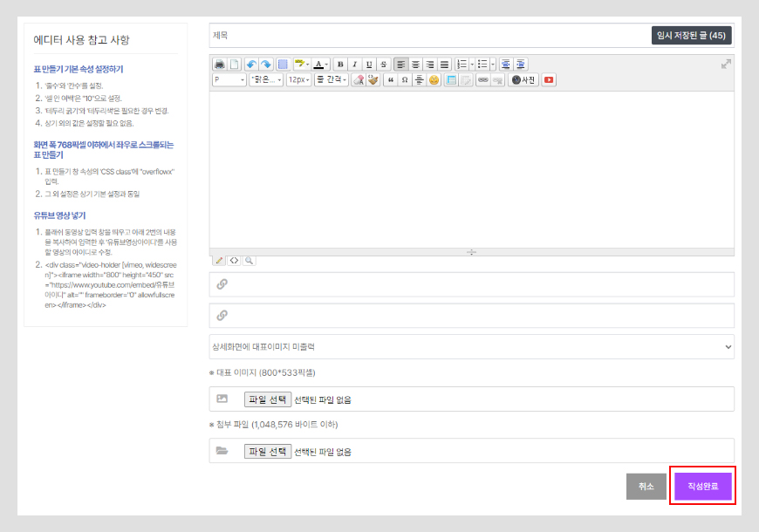Screen dimensions: 759x532
Task: Click the 사진 photo upload button
Action: click(x=523, y=80)
